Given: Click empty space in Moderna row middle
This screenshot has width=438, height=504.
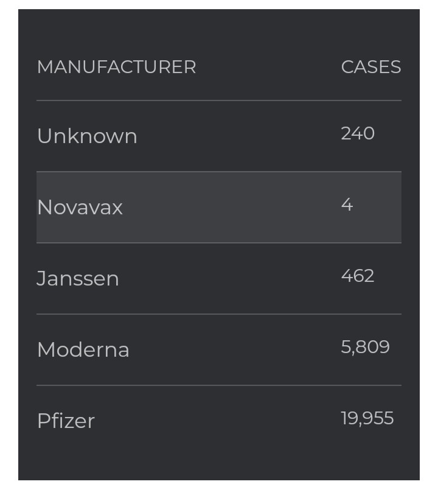Looking at the screenshot, I should (x=235, y=350).
